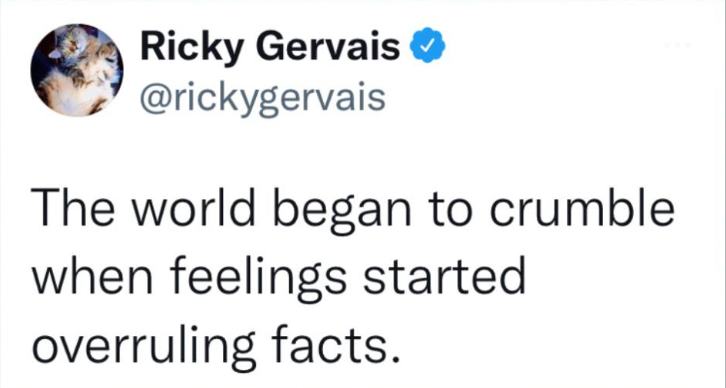Screen dimensions: 726x388
Task: Open Ricky Gervais's cat profile picture
Action: tap(77, 70)
